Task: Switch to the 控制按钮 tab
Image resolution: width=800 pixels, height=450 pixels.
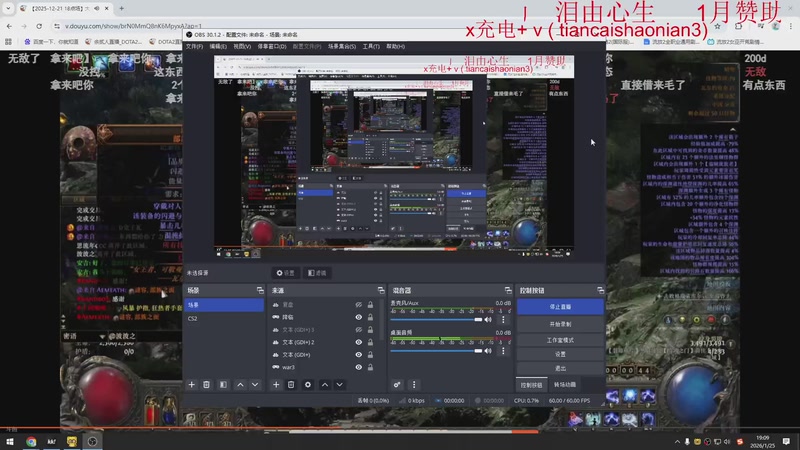Action: click(x=531, y=385)
